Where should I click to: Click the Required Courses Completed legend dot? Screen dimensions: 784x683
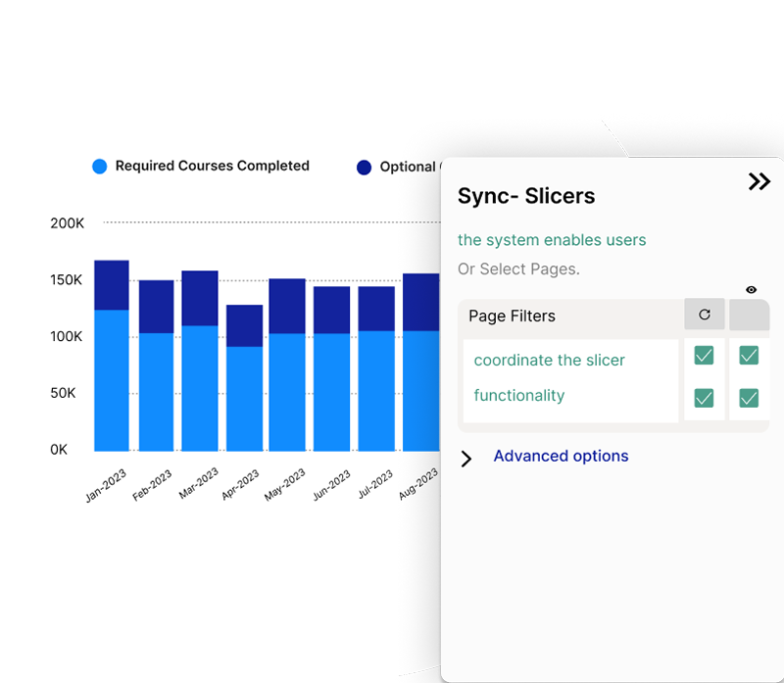point(99,167)
